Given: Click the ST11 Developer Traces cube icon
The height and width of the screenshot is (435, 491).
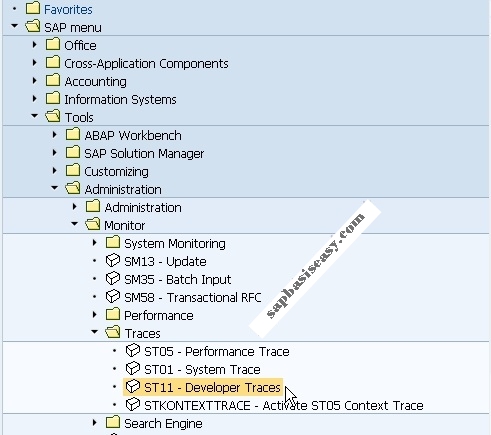Looking at the screenshot, I should click(133, 386).
